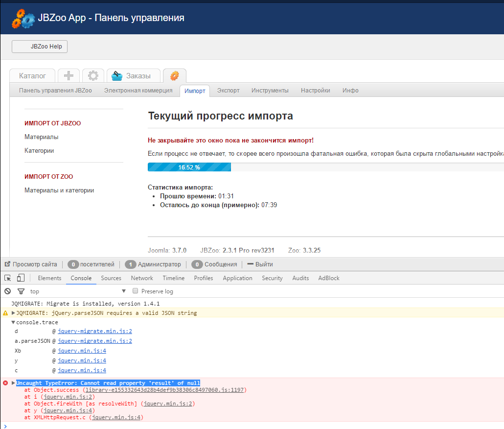Click the 16.52 % import progress bar
Viewport: 504px width, 429px height.
tap(189, 167)
